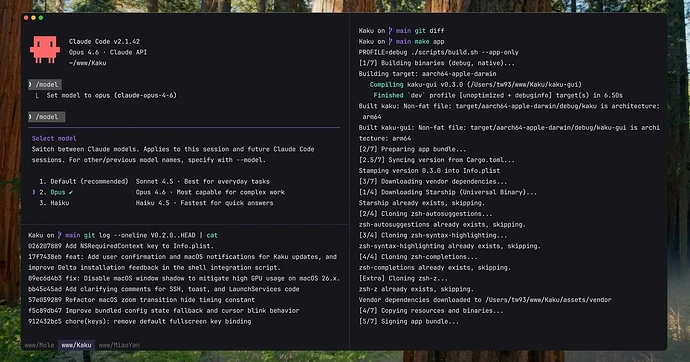The width and height of the screenshot is (690, 362).
Task: Click the commit hash 02620789
Action: pos(45,246)
